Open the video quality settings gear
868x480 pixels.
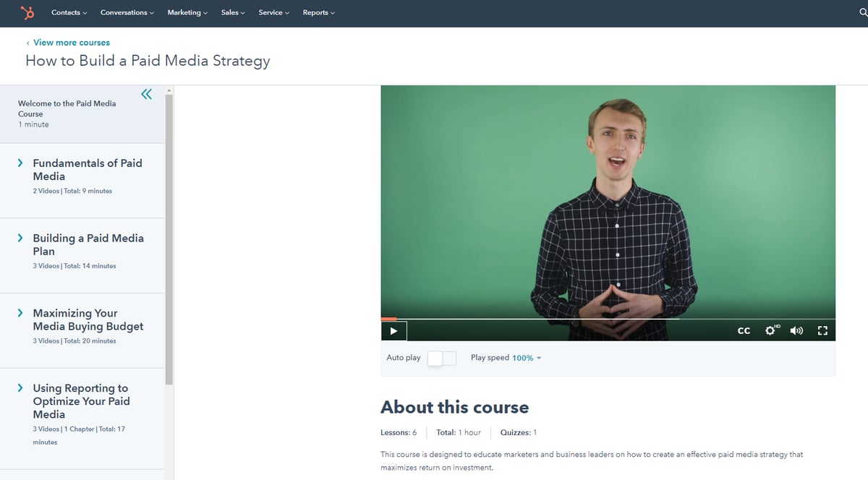point(770,330)
